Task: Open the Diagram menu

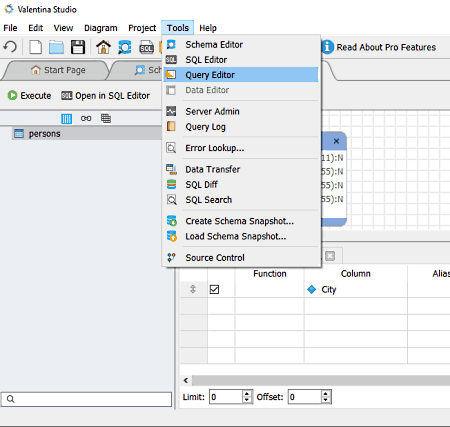Action: coord(101,28)
